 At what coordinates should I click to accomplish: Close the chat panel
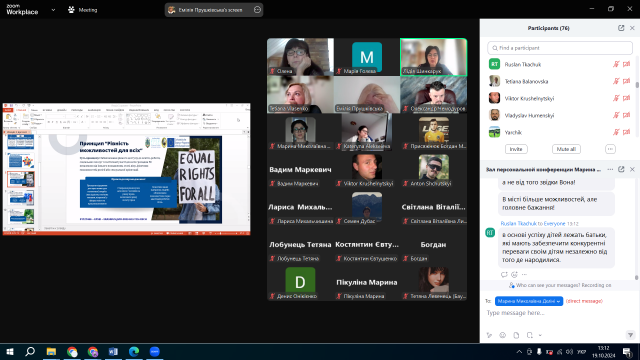click(x=632, y=169)
